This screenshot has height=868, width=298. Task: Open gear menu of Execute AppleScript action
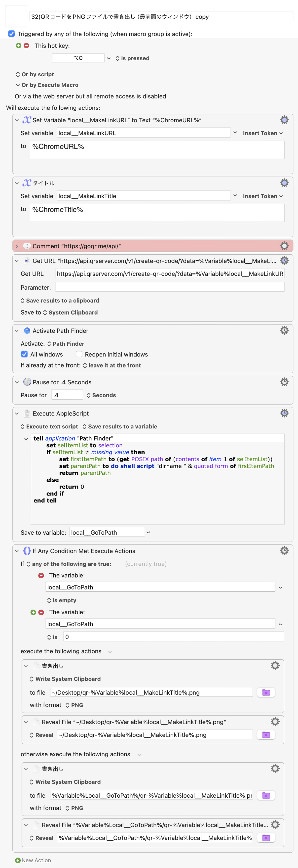click(x=284, y=413)
